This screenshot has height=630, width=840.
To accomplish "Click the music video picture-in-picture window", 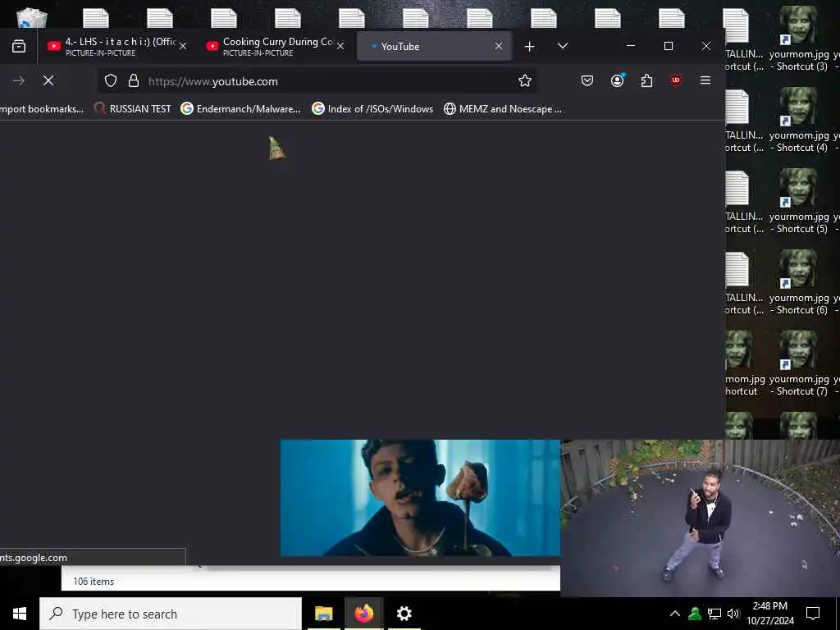I will (x=420, y=498).
